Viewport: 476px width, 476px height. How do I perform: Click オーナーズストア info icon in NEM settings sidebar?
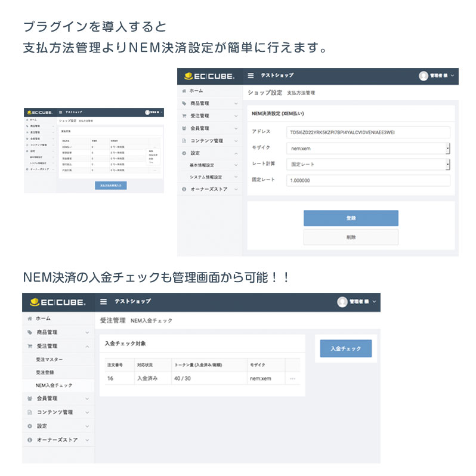pyautogui.click(x=184, y=189)
